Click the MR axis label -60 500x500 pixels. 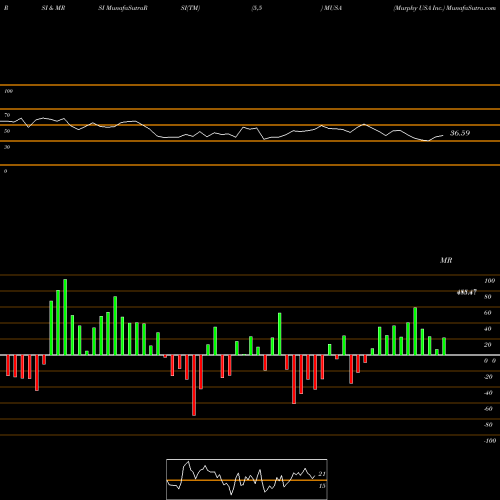point(488,409)
